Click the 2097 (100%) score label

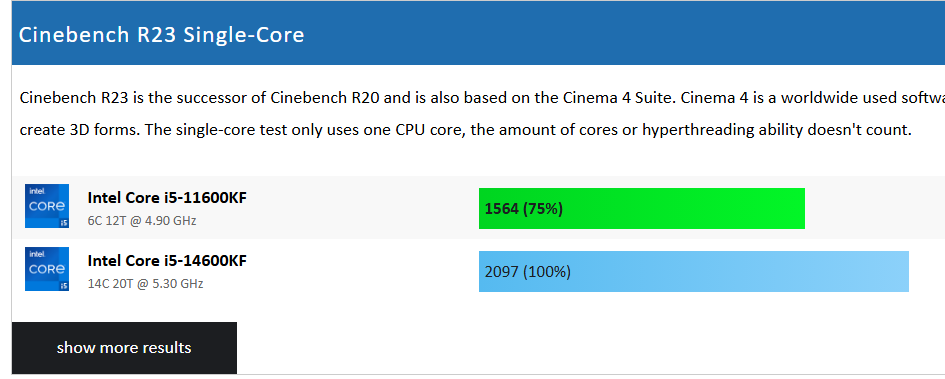point(527,272)
